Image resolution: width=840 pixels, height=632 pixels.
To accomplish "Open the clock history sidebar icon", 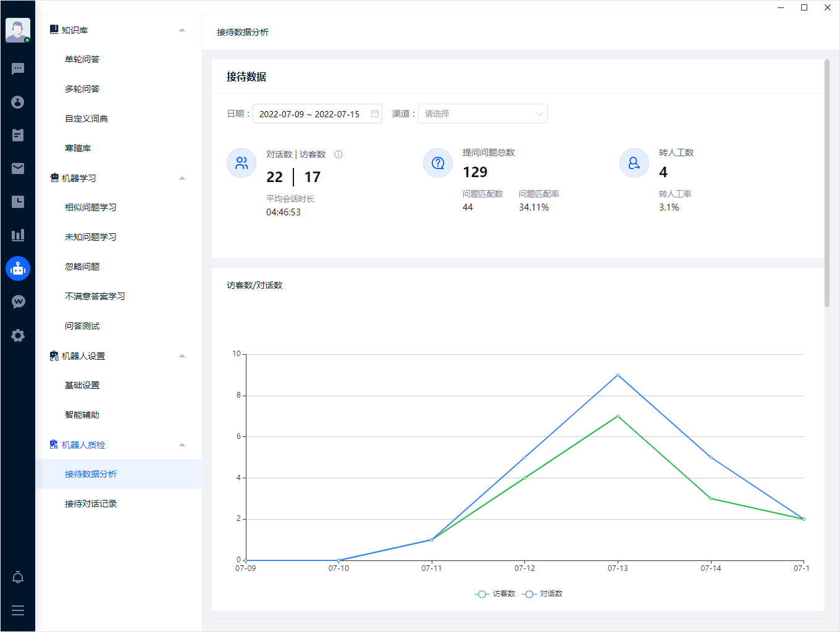I will click(18, 202).
